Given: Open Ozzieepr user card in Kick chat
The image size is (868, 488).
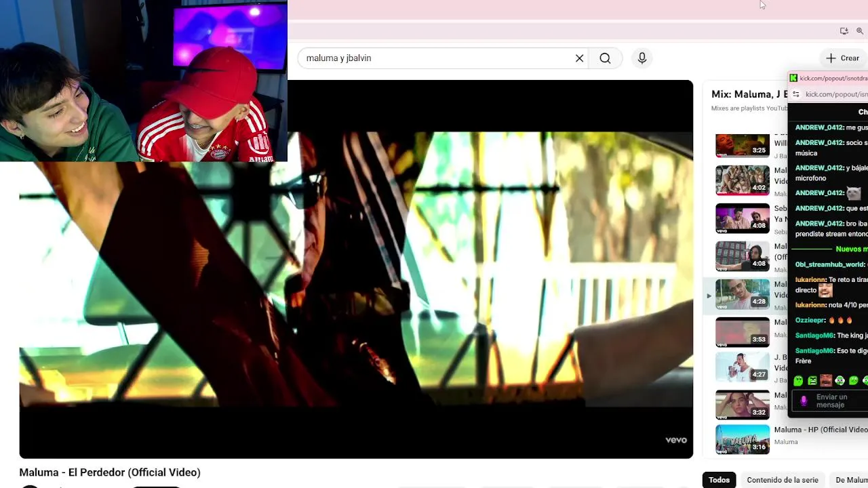Looking at the screenshot, I should [810, 320].
